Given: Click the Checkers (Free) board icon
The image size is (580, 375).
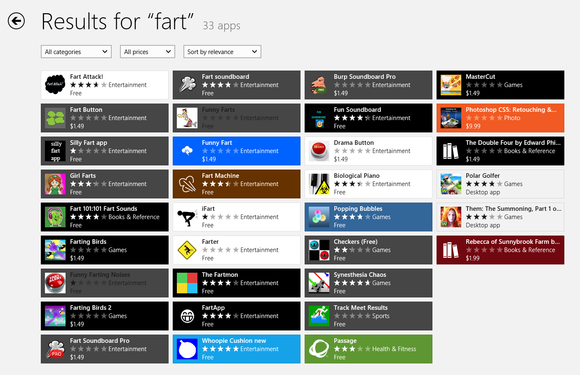Looking at the screenshot, I should coord(319,250).
